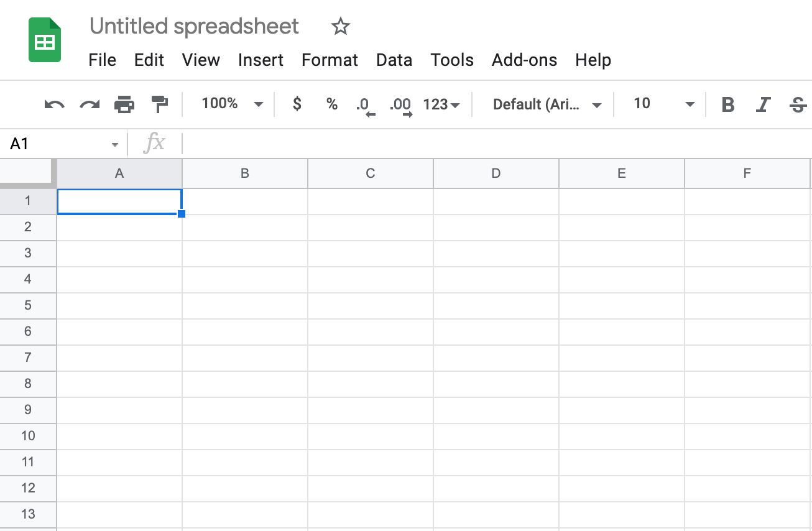Increase decimal places icon
The width and height of the screenshot is (812, 531).
[401, 106]
